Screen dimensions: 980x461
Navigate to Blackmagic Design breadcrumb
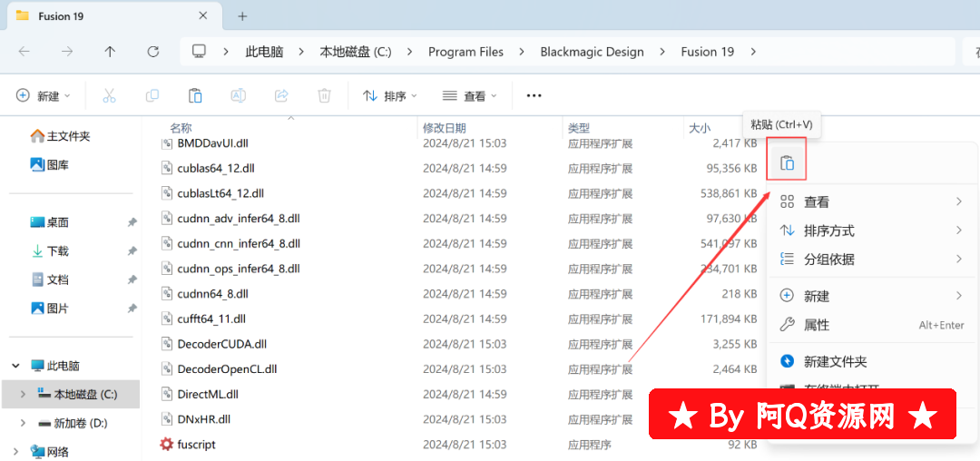tap(592, 52)
